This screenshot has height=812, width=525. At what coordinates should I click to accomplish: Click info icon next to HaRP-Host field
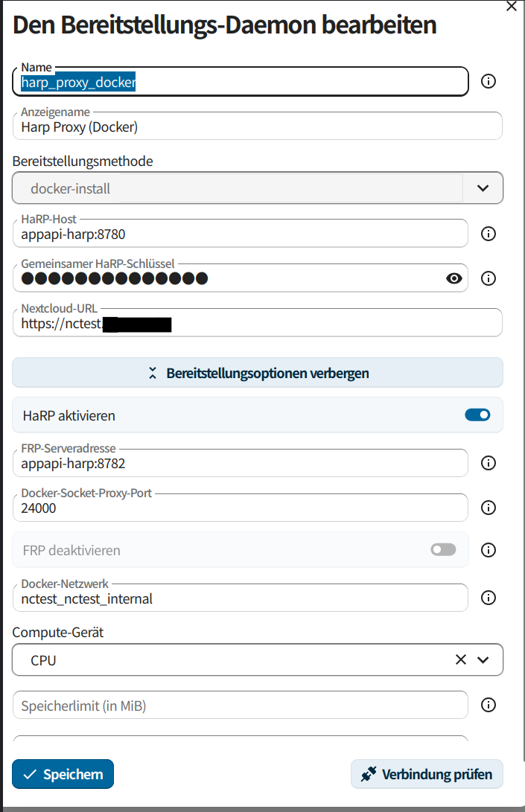coord(489,234)
